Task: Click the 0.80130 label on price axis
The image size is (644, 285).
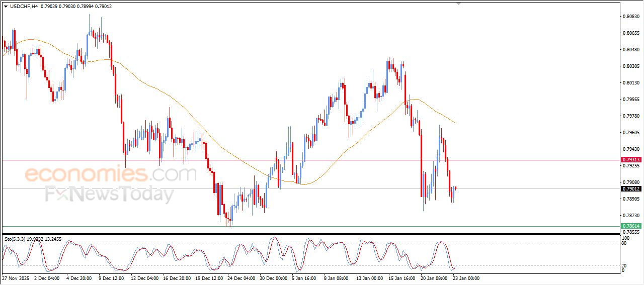Action: (x=631, y=83)
